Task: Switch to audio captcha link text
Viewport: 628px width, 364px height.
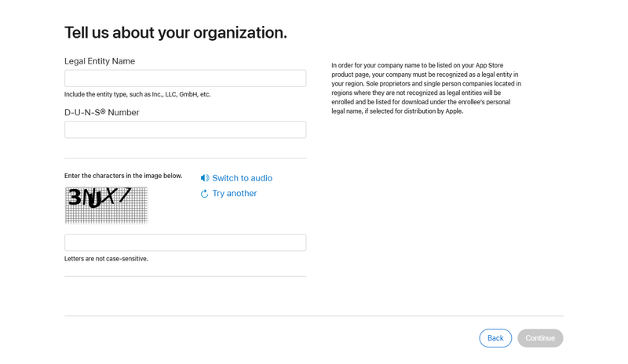Action: coord(242,178)
